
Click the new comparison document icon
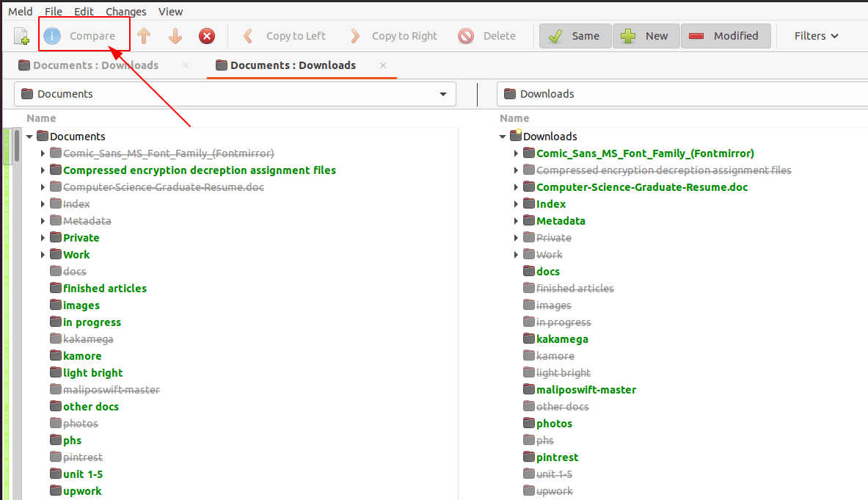(21, 36)
